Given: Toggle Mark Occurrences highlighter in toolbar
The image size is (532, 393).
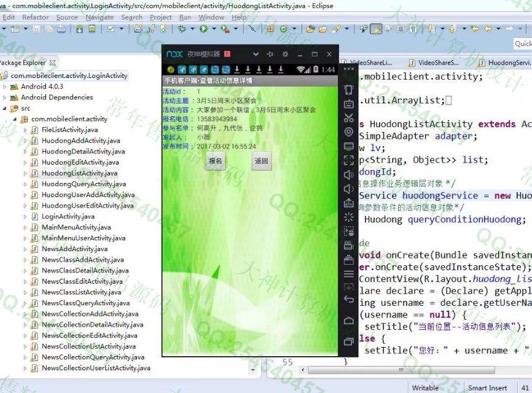Looking at the screenshot, I should [x=376, y=29].
